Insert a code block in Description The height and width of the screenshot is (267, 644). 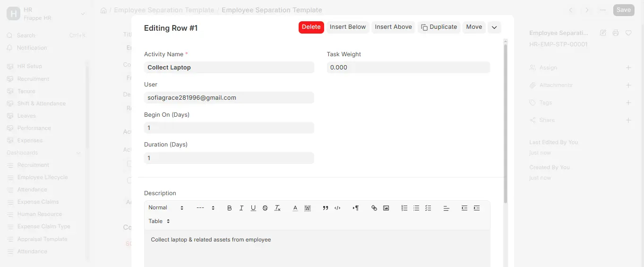337,208
